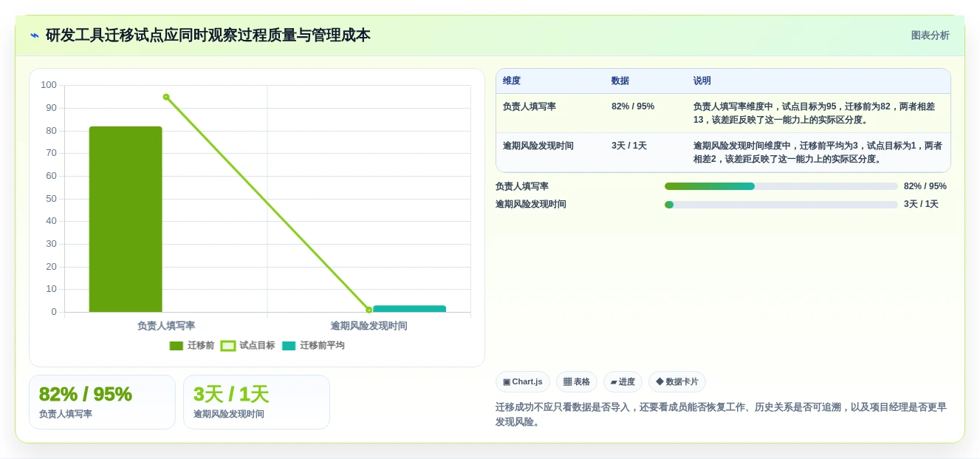Toggle 试点目标 legend swatch in chart

click(x=228, y=346)
